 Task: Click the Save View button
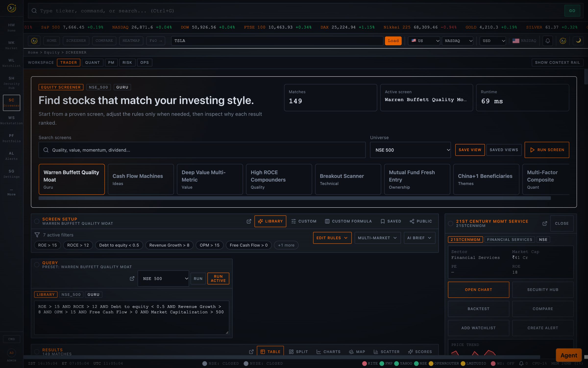click(470, 150)
